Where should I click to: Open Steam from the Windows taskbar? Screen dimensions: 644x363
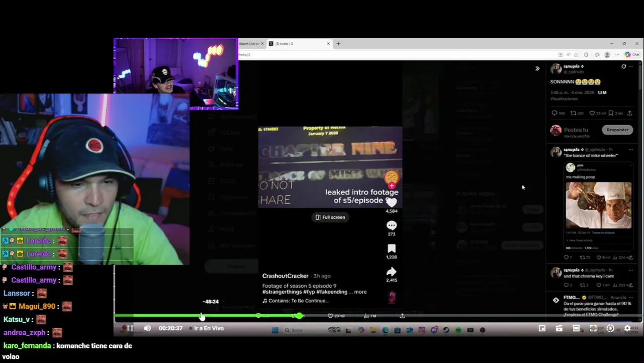coord(446,330)
